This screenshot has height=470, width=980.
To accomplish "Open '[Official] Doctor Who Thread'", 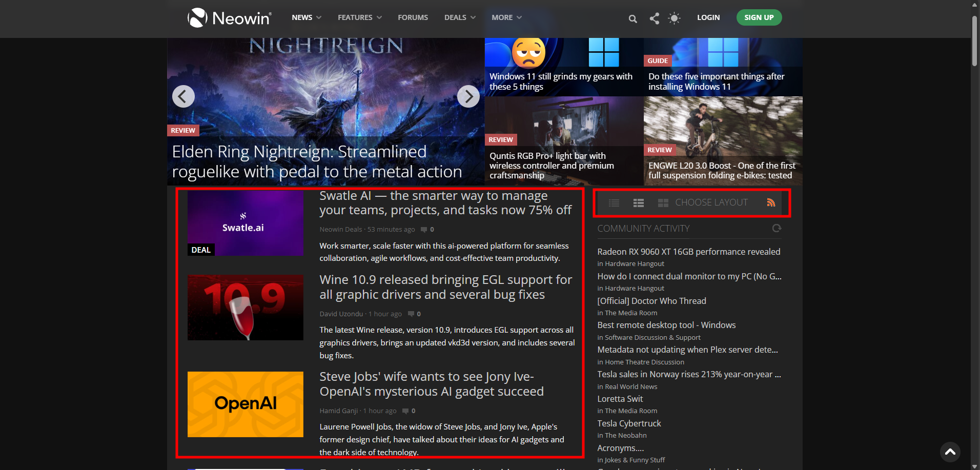I will pos(651,301).
